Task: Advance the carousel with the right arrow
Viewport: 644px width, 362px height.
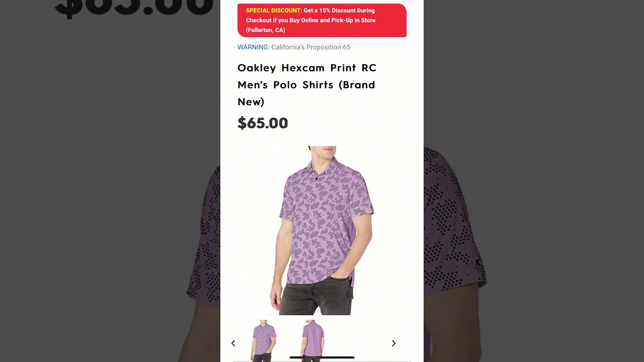Action: (x=394, y=343)
